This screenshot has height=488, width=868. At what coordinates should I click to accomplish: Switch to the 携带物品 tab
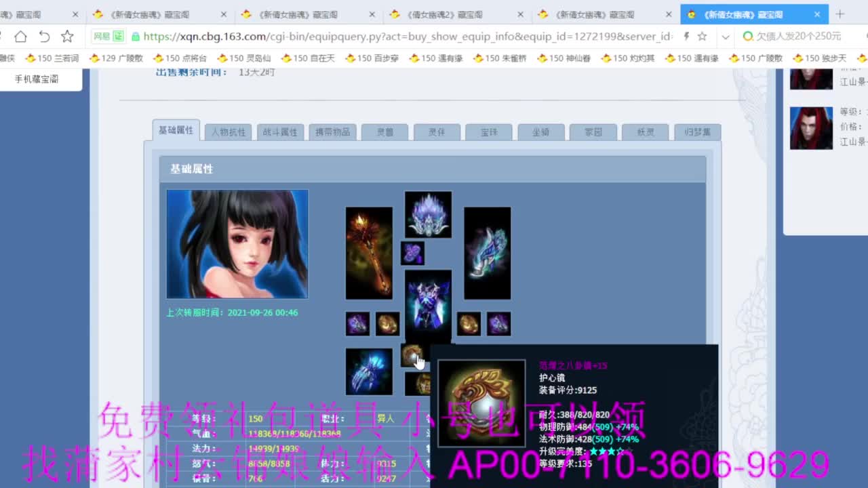[x=332, y=131]
